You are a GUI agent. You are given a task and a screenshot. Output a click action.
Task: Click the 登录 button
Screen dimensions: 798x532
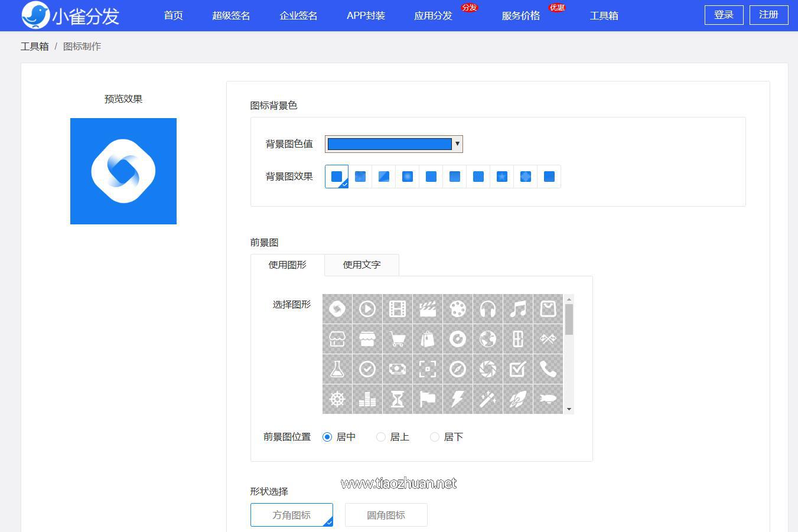(x=724, y=15)
